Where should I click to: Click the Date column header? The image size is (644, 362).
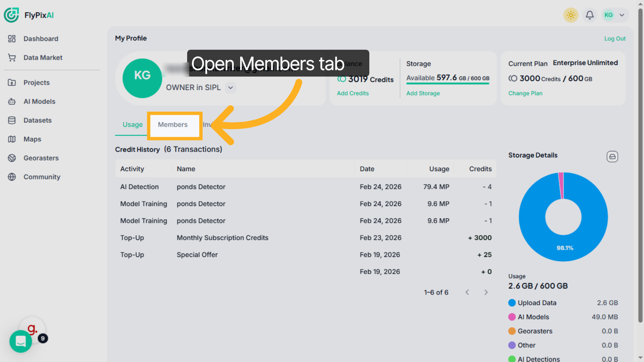click(x=367, y=169)
